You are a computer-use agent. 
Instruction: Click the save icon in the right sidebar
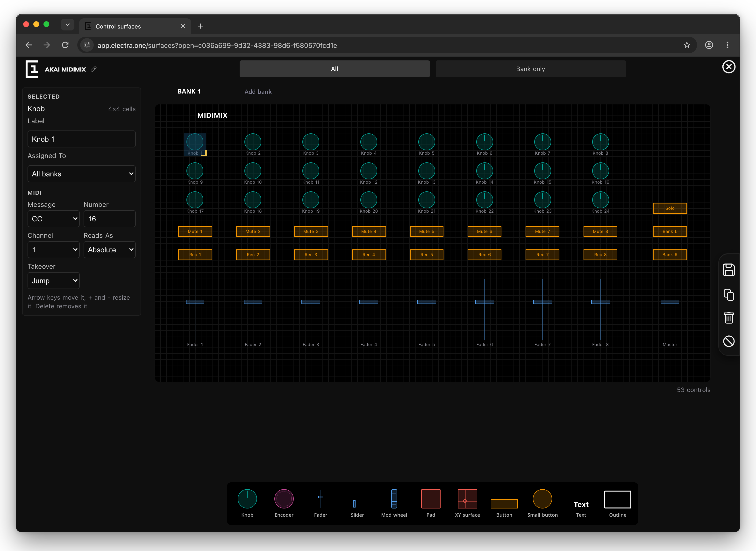[729, 270]
